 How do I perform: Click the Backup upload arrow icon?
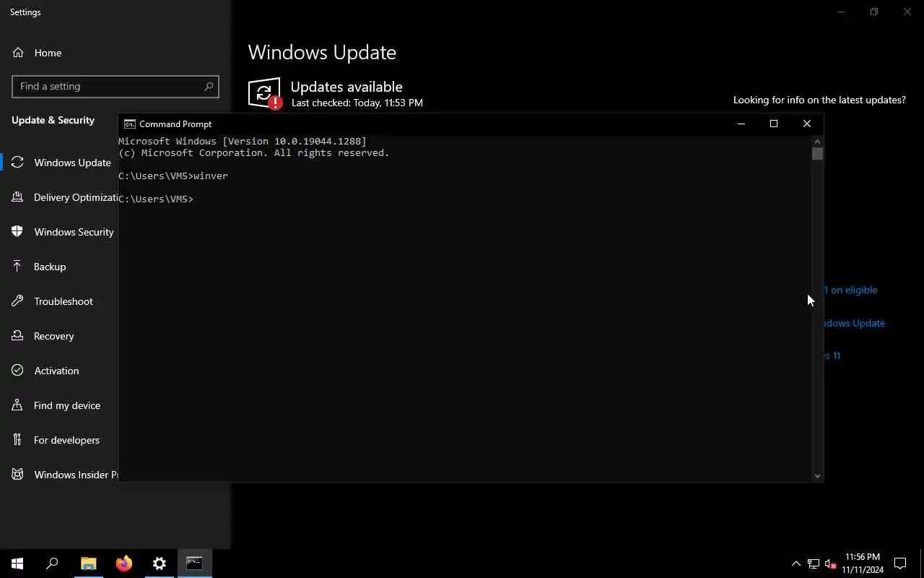(x=18, y=267)
